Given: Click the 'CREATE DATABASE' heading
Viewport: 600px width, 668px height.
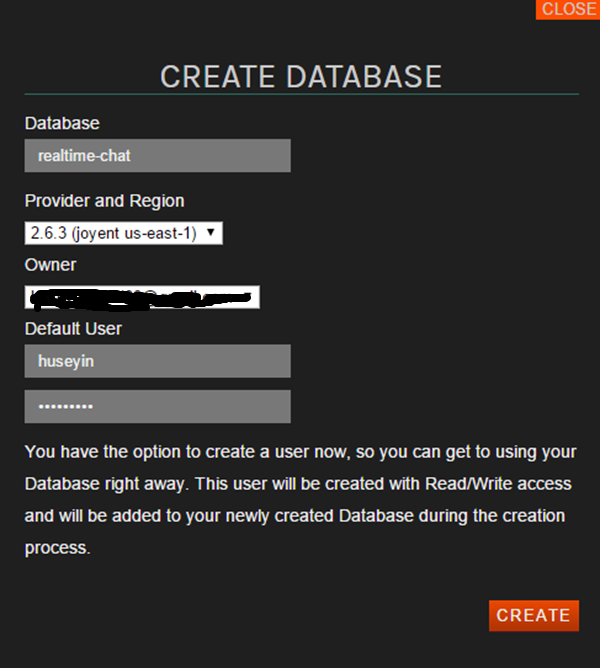Looking at the screenshot, I should (x=300, y=77).
